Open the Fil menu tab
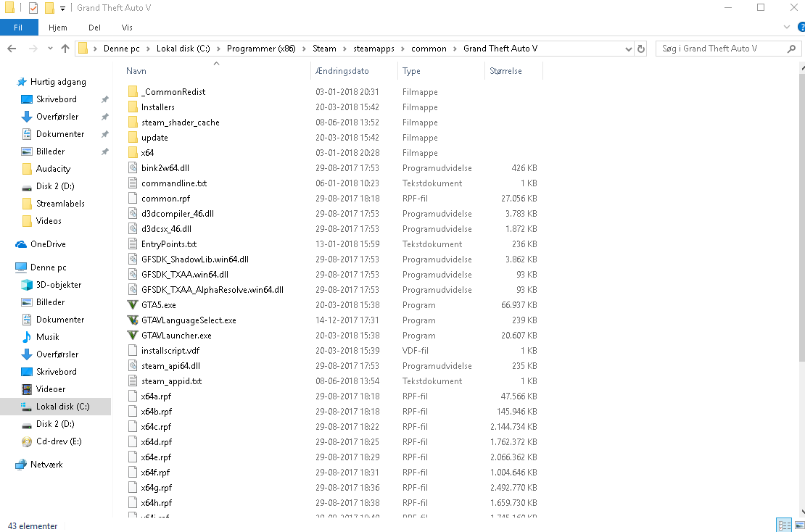The image size is (805, 532). [18, 28]
